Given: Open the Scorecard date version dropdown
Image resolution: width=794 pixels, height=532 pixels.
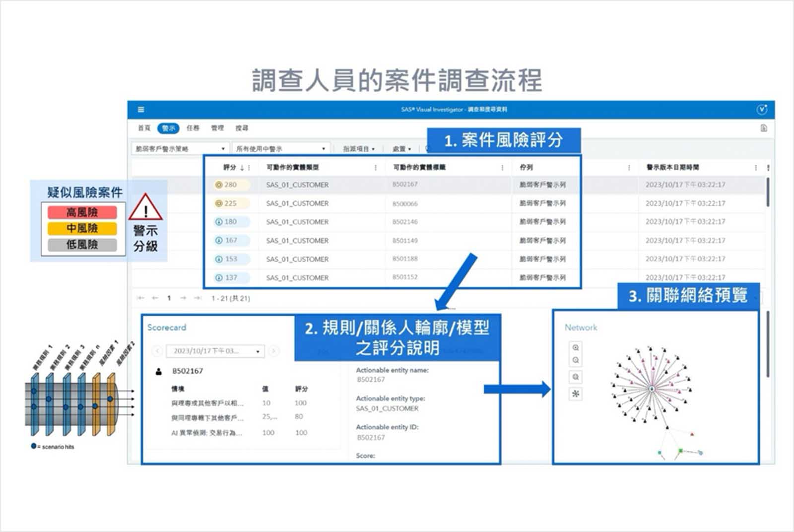Looking at the screenshot, I should point(215,351).
